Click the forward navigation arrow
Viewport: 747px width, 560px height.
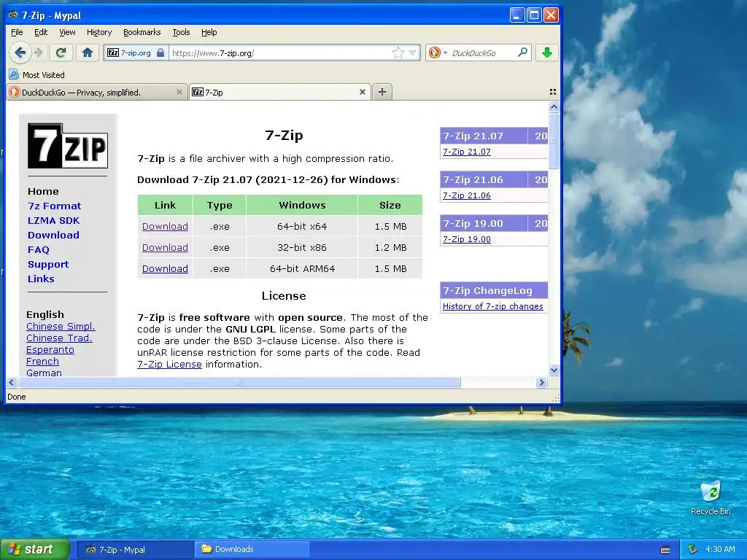[39, 52]
